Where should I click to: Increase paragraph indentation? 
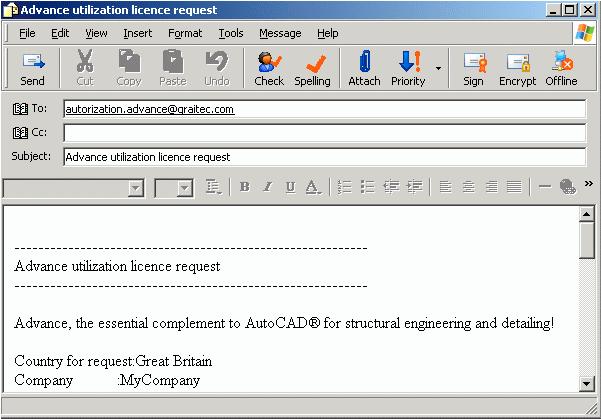pyautogui.click(x=415, y=187)
